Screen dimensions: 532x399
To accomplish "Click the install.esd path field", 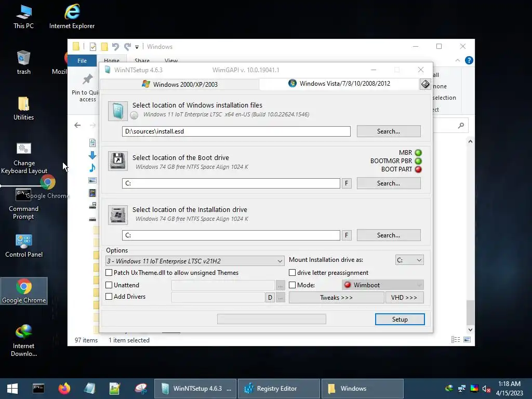I will [x=236, y=131].
